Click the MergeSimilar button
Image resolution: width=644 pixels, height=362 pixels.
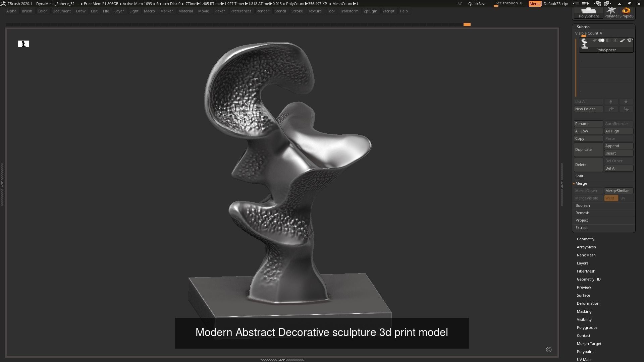click(619, 191)
